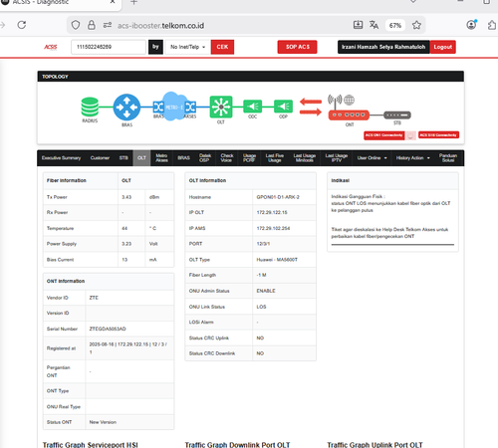Open the extensions puzzle icon
The height and width of the screenshot is (448, 498).
click(492, 25)
